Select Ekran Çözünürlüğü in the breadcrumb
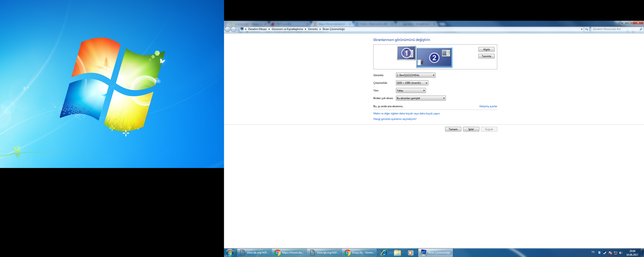 (334, 29)
